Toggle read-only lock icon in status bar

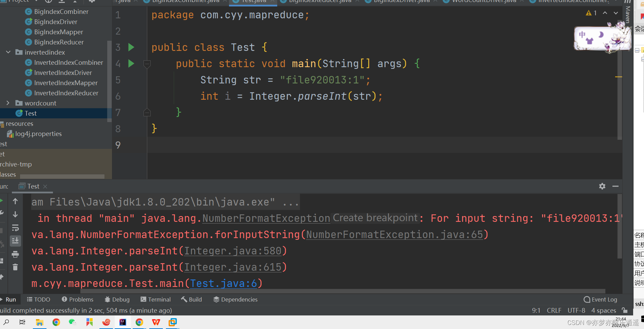[x=625, y=310]
